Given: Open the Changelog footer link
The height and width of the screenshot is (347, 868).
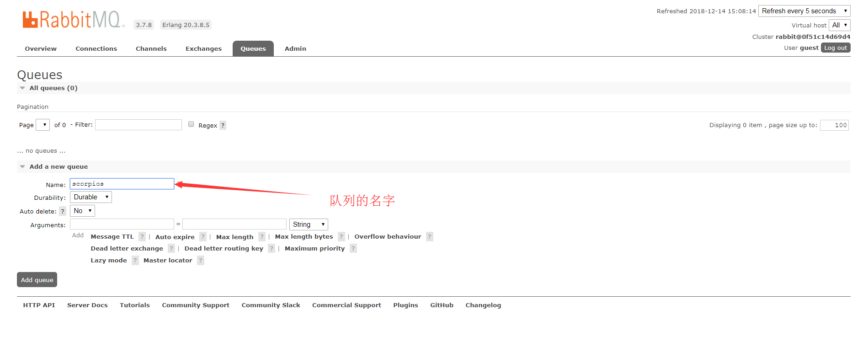Looking at the screenshot, I should pyautogui.click(x=483, y=305).
